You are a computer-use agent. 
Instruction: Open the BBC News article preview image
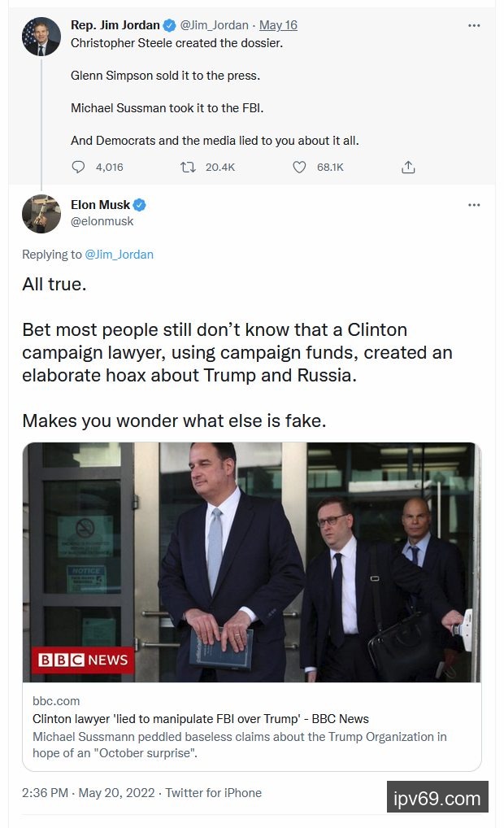tap(251, 561)
